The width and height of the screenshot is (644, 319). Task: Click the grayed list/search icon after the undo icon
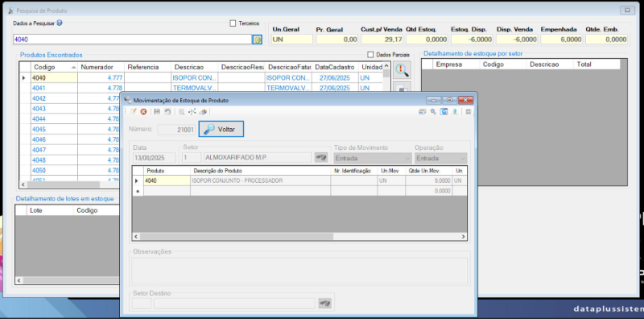tap(181, 112)
